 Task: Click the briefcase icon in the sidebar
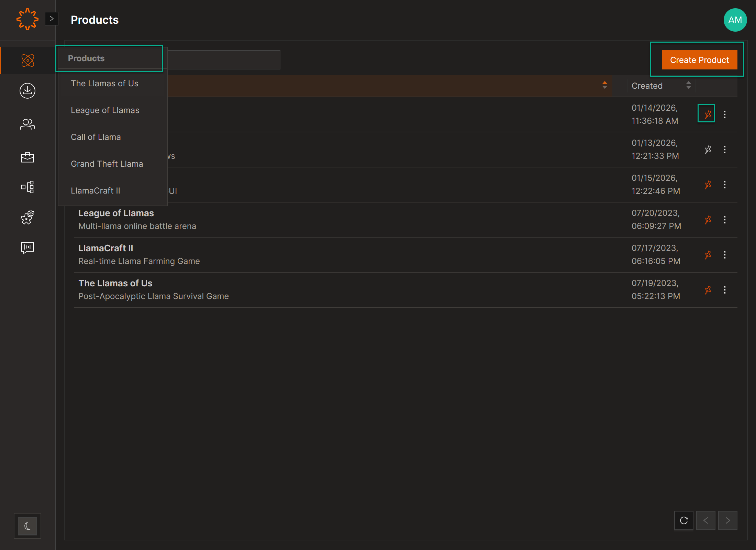27,157
